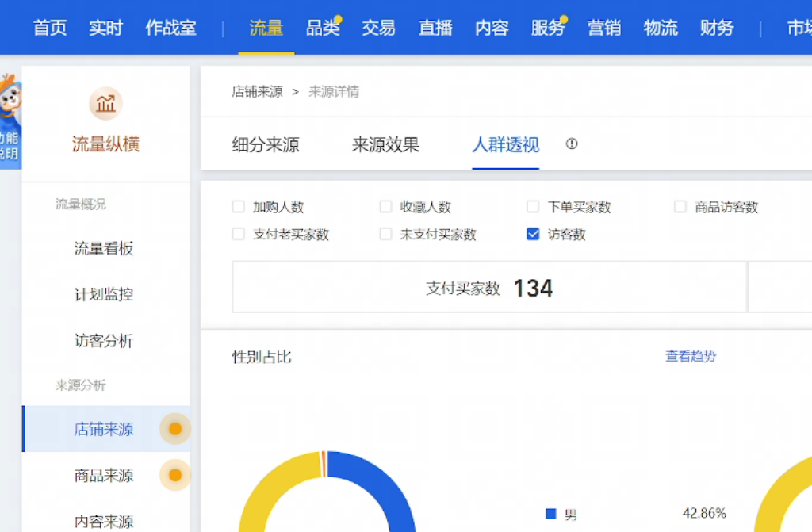Open the 交易 top menu
The height and width of the screenshot is (532, 812).
click(378, 28)
